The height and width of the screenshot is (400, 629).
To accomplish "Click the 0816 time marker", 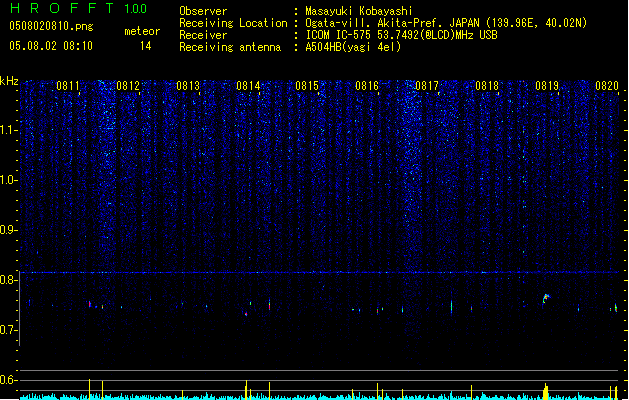I will [367, 86].
